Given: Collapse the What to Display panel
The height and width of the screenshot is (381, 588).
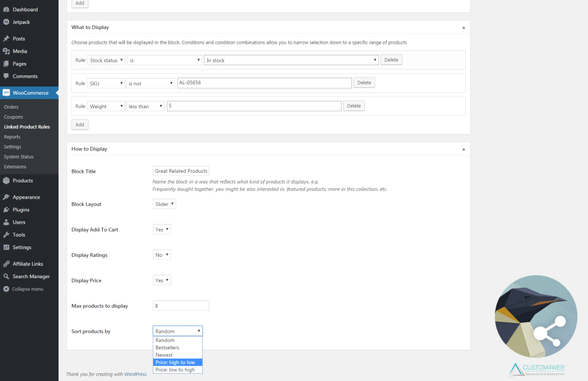Looking at the screenshot, I should [x=464, y=27].
